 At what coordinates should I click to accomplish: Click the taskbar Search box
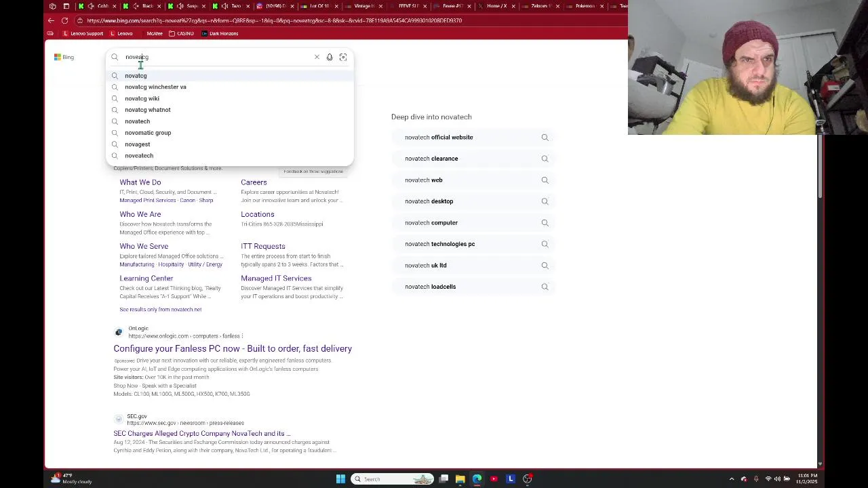pos(393,479)
